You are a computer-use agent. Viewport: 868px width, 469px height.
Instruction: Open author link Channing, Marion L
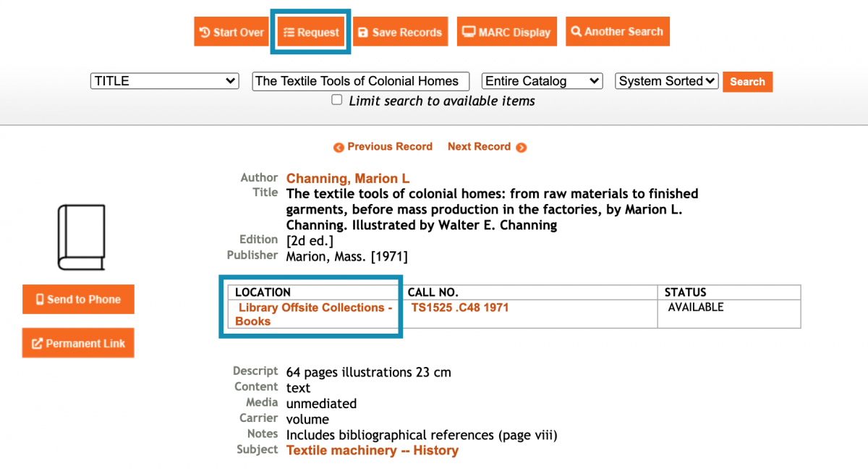point(348,178)
